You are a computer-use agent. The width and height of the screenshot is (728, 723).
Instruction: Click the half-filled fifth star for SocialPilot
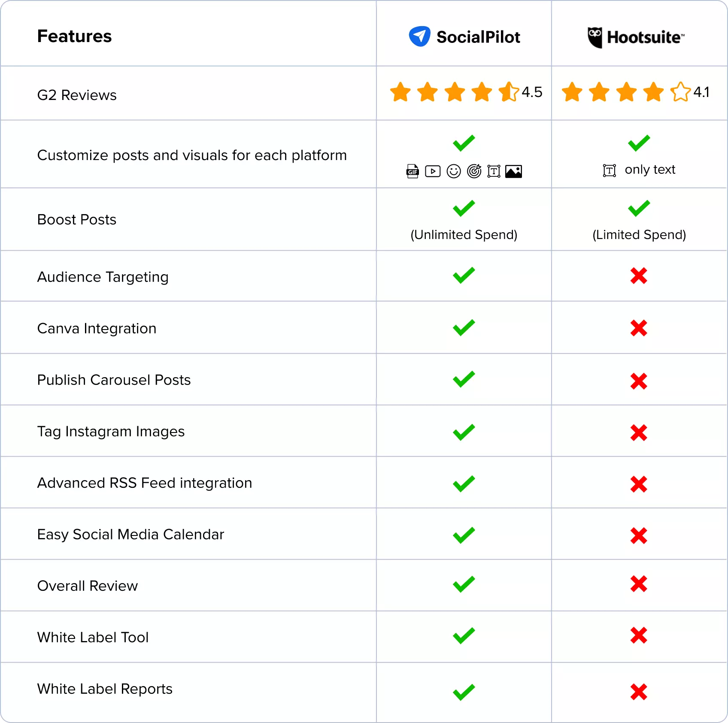(x=509, y=92)
